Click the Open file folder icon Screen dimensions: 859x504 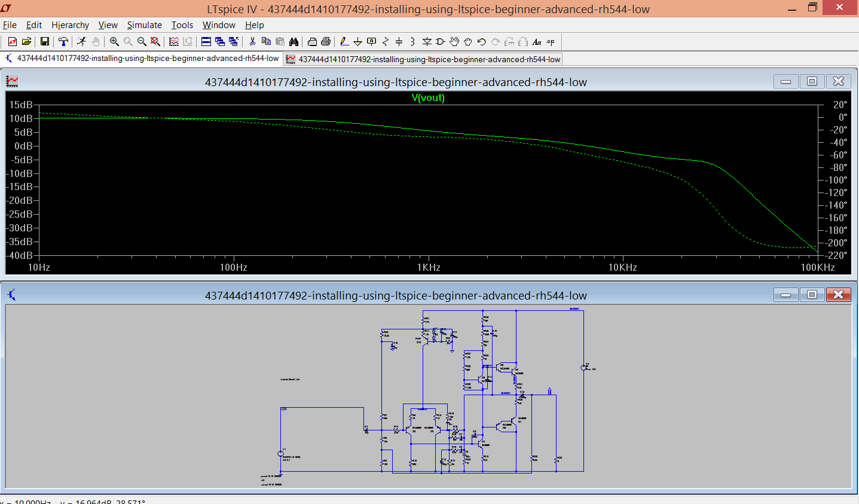pyautogui.click(x=26, y=41)
